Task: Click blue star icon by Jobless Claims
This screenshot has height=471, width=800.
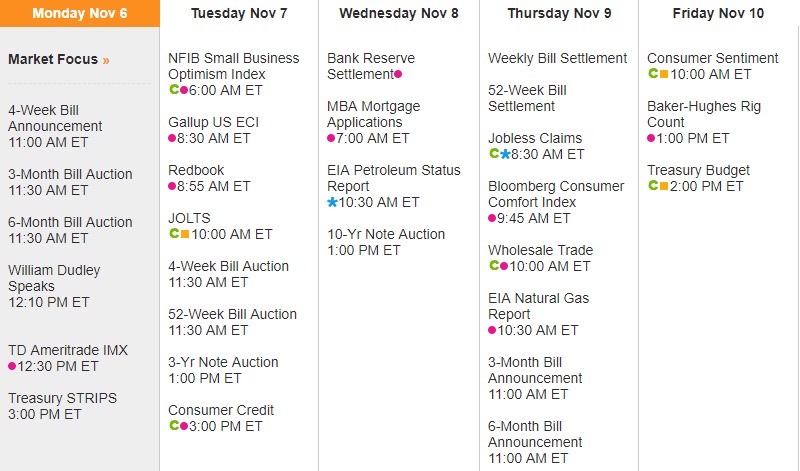Action: click(x=505, y=154)
